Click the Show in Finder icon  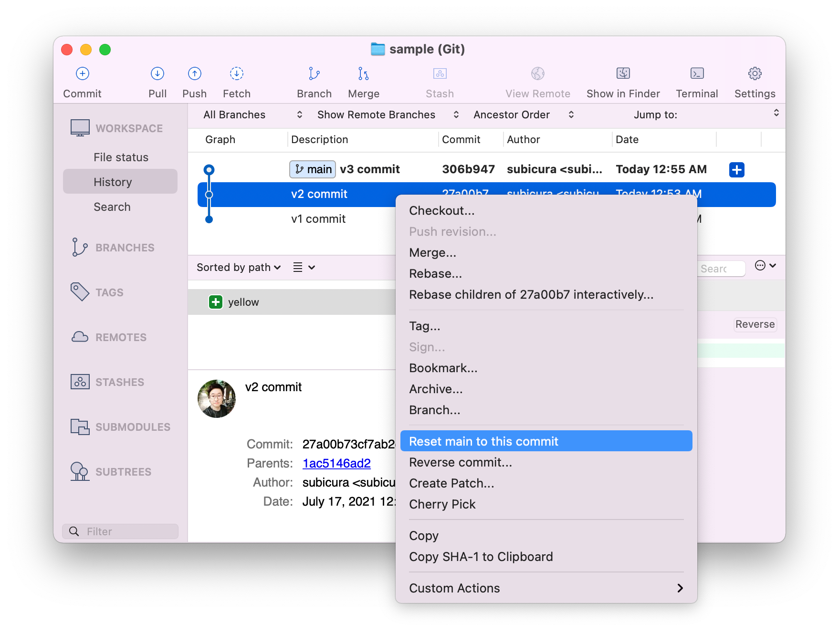623,73
